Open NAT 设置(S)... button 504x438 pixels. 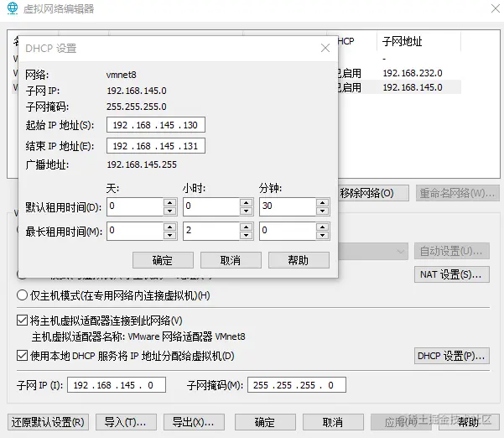click(452, 274)
